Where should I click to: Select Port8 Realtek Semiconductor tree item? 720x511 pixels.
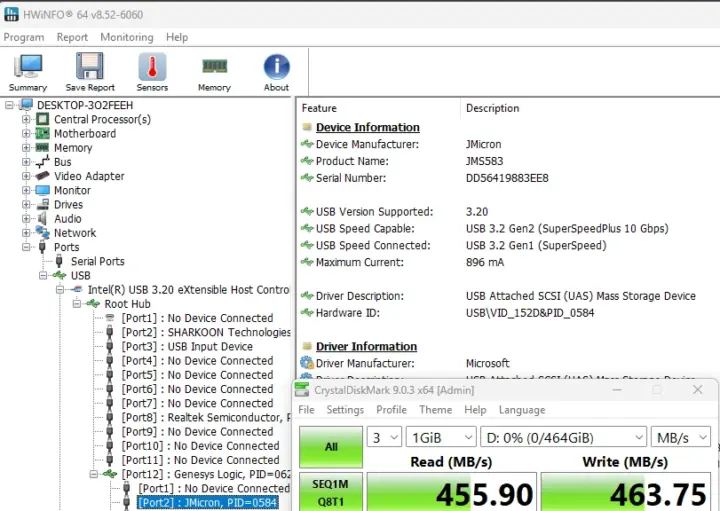[206, 417]
